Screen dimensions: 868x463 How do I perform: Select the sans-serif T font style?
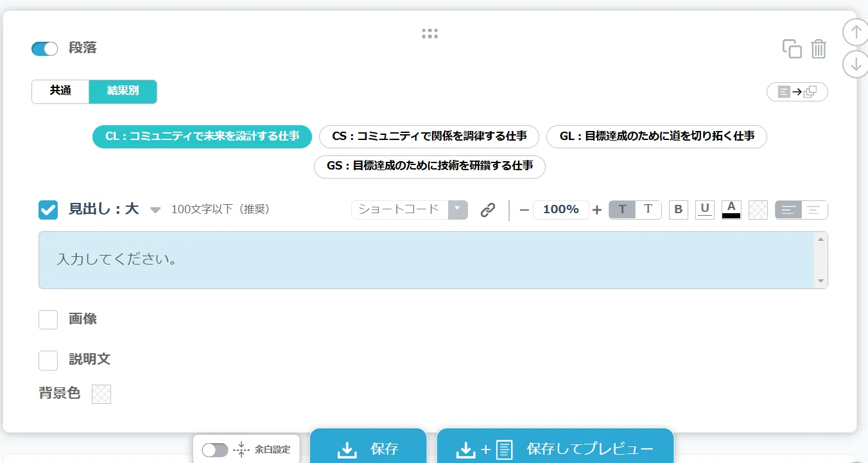pyautogui.click(x=622, y=210)
